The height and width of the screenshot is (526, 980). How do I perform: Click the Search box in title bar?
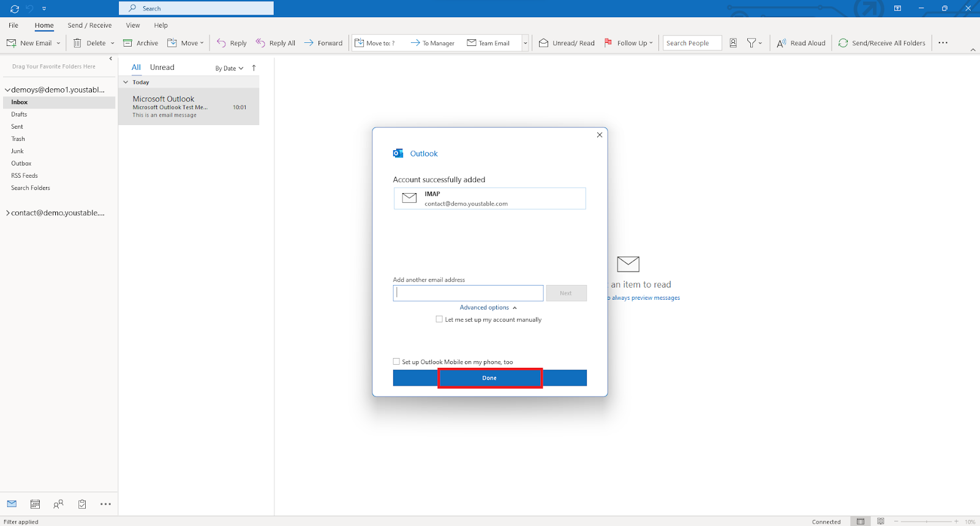click(196, 8)
